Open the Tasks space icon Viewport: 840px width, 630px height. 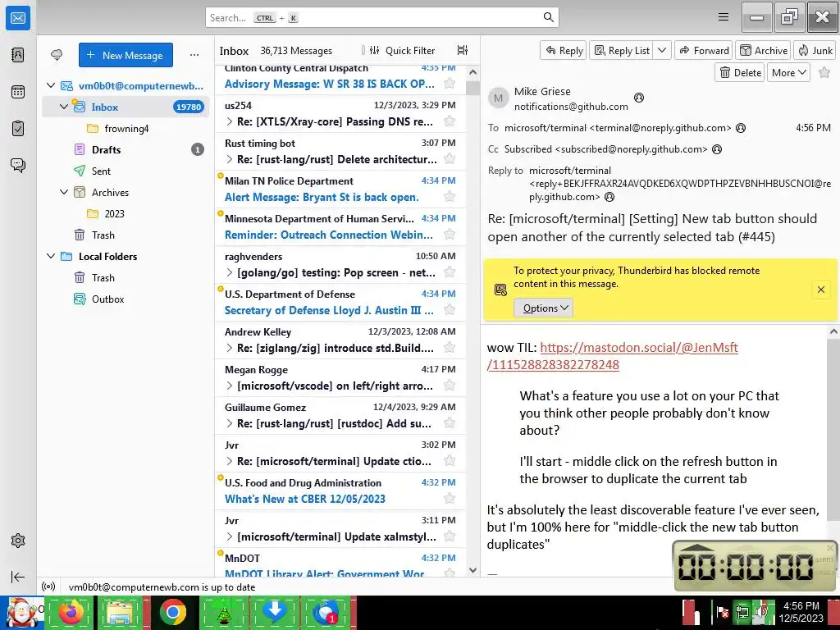coord(18,129)
